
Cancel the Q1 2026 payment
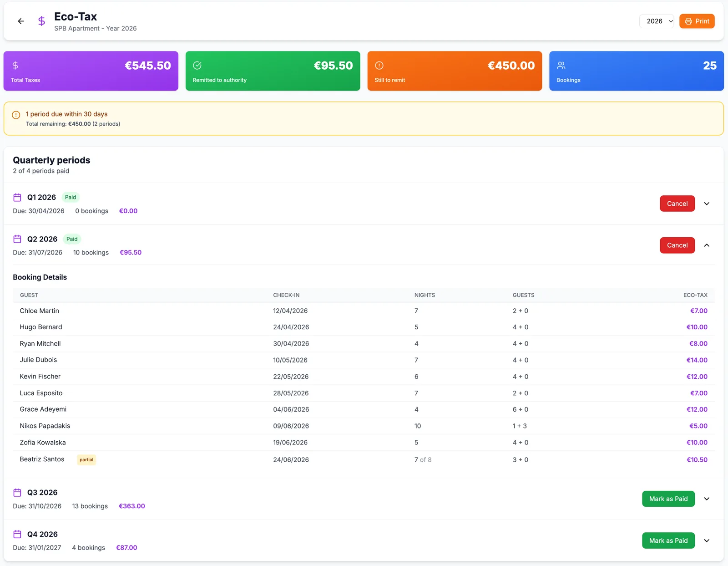677,204
